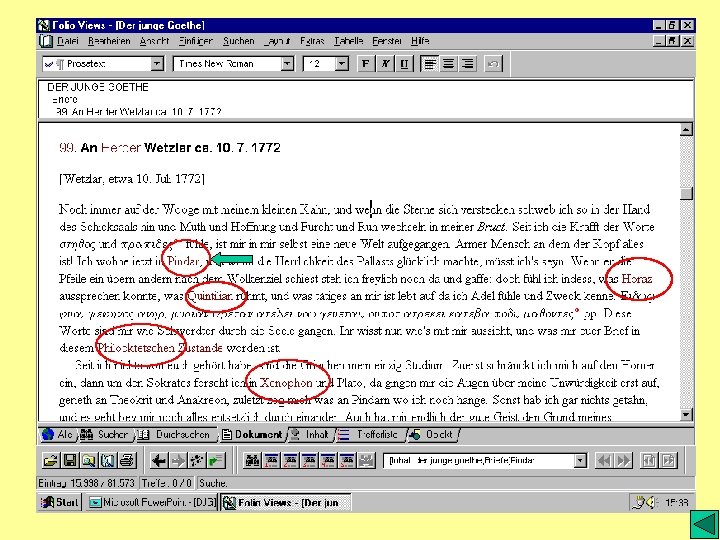The width and height of the screenshot is (720, 540).
Task: Follow the Horaz link
Action: coord(636,279)
